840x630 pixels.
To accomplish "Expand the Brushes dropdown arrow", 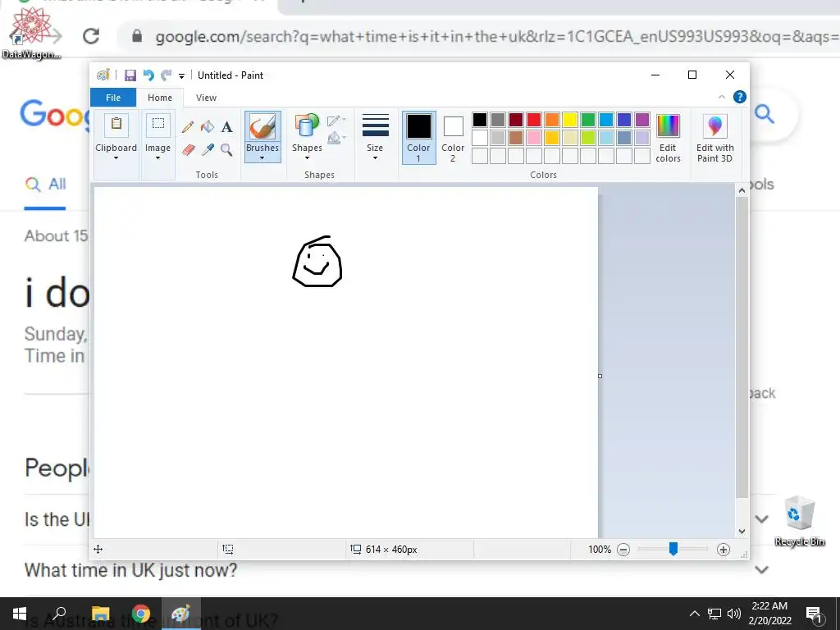I will (262, 158).
